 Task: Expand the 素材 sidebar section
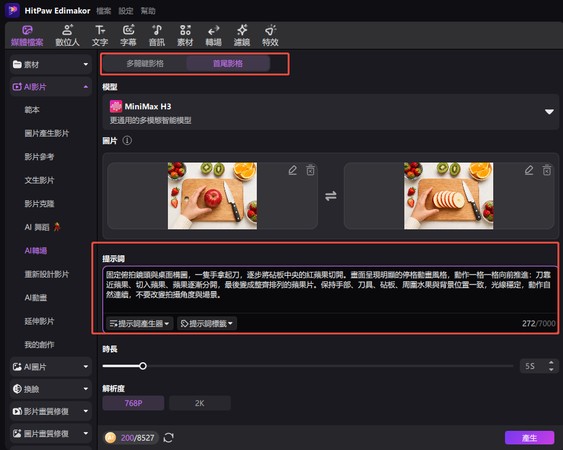[x=51, y=65]
